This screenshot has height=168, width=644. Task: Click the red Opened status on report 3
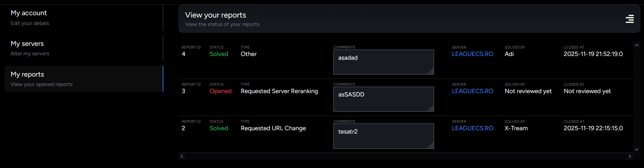(x=220, y=91)
